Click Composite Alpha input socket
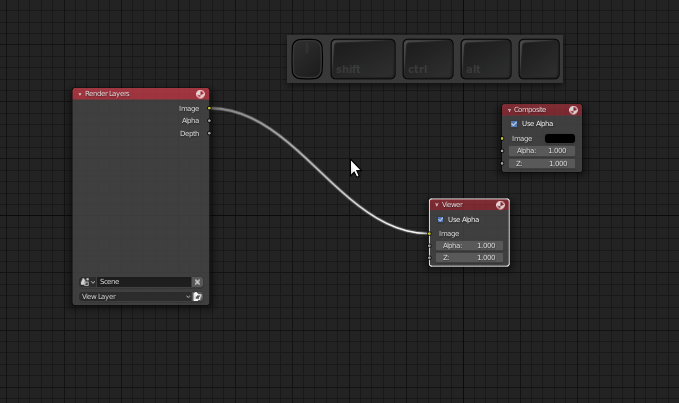 click(502, 151)
